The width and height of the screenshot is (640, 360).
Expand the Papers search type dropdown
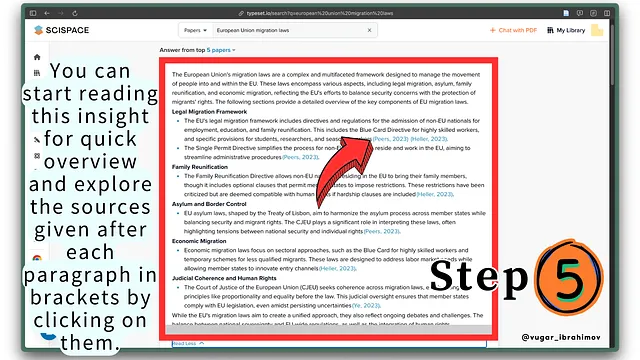click(x=195, y=30)
